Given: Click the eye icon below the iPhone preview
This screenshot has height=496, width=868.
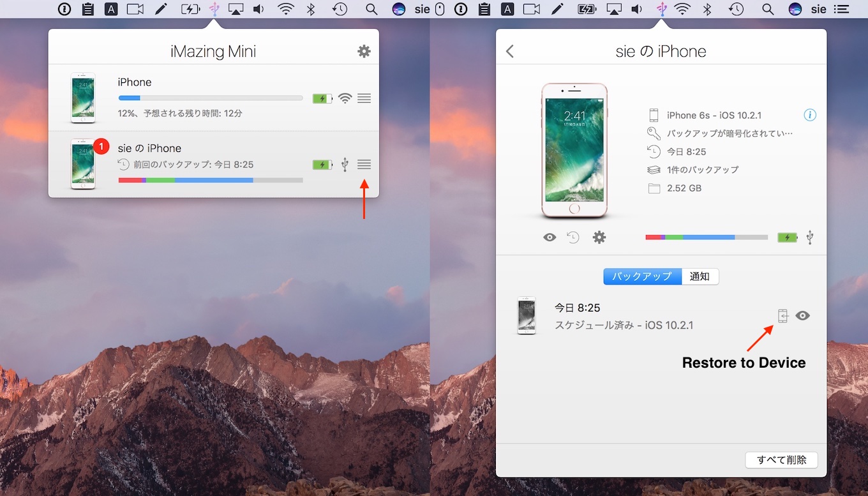Looking at the screenshot, I should pyautogui.click(x=549, y=237).
